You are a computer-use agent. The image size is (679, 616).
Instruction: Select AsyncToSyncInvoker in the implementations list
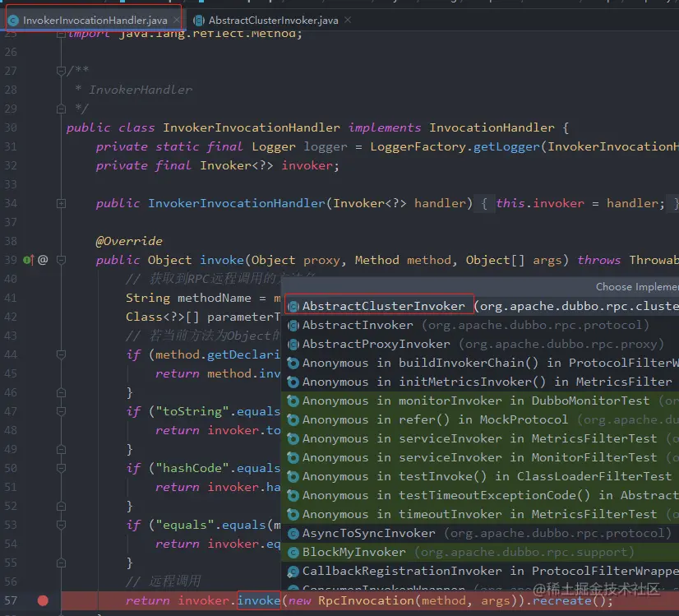point(480,533)
